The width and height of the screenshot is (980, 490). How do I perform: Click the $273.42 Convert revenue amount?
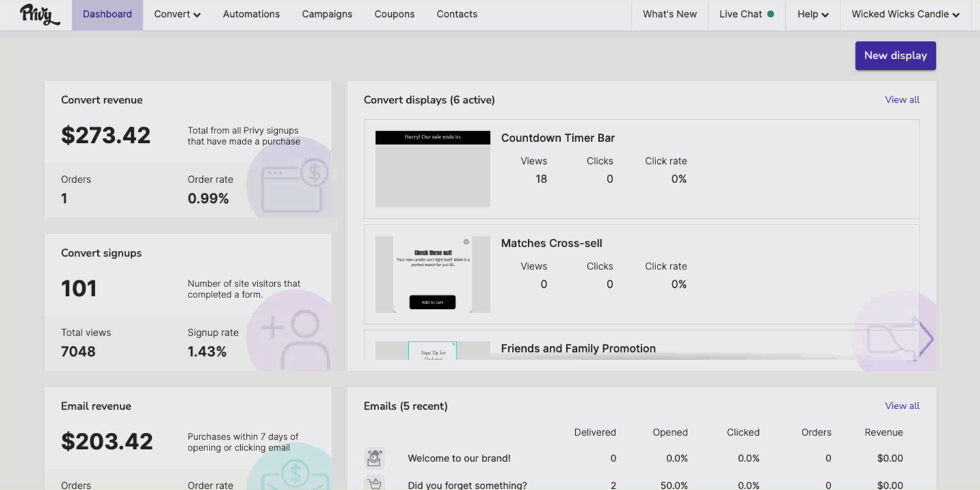(x=105, y=135)
